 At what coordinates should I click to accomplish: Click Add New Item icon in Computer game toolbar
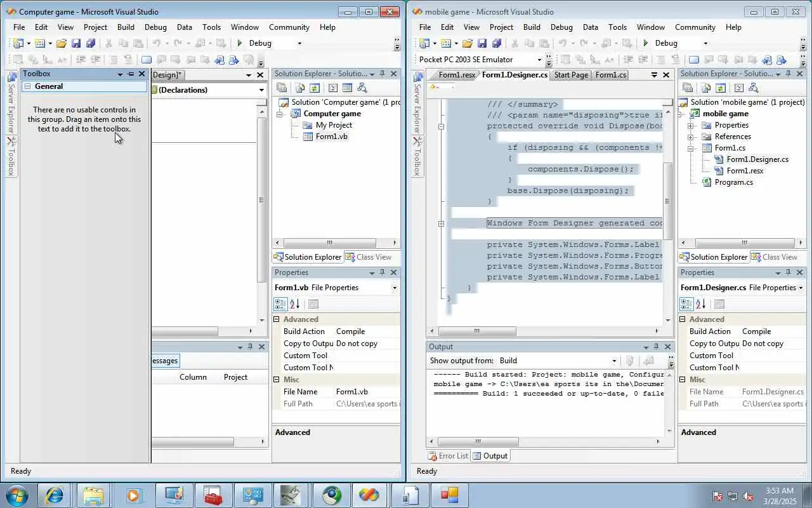pos(39,43)
